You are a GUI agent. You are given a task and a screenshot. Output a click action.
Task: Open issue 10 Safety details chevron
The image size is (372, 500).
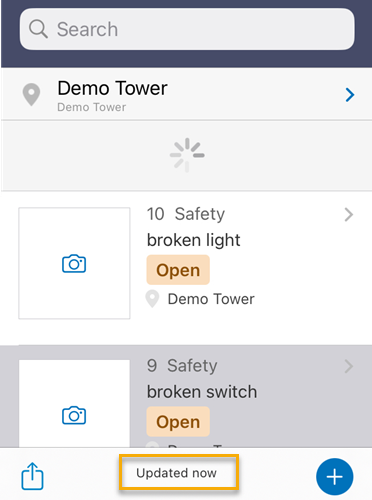point(349,215)
